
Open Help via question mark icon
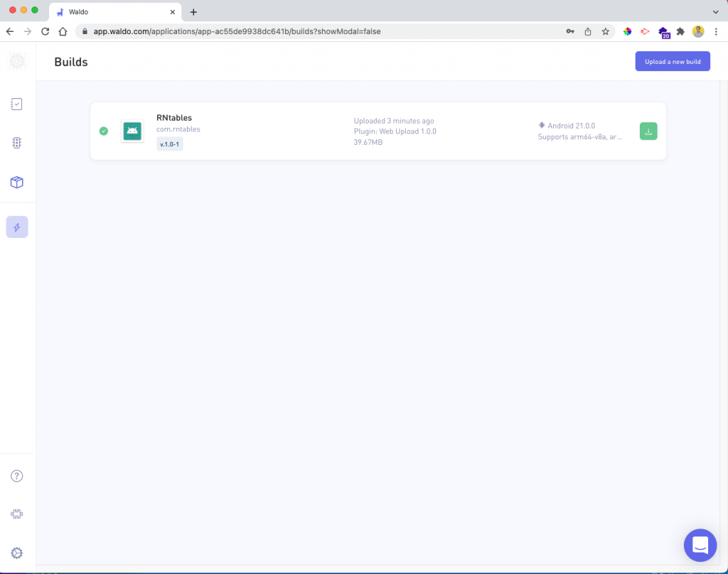click(x=16, y=475)
